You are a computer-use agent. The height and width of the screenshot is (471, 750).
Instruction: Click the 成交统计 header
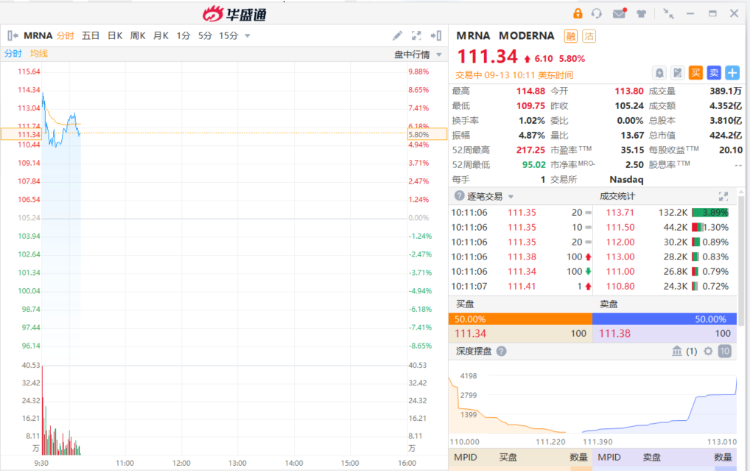[x=617, y=196]
